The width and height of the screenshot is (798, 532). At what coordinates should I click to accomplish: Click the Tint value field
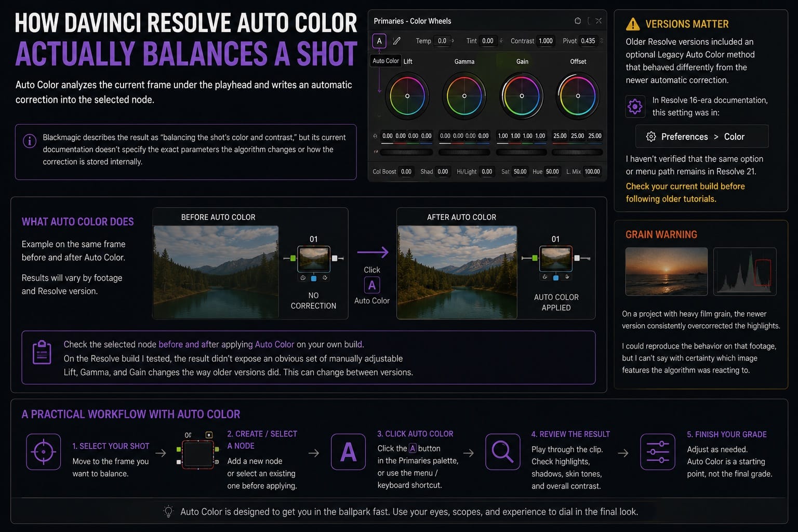(x=488, y=41)
